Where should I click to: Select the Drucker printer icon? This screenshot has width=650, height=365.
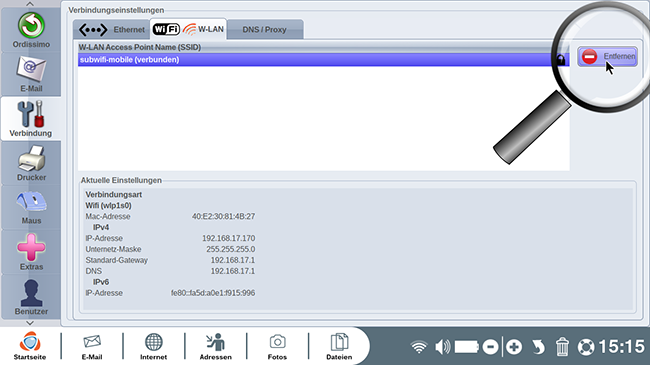point(31,163)
